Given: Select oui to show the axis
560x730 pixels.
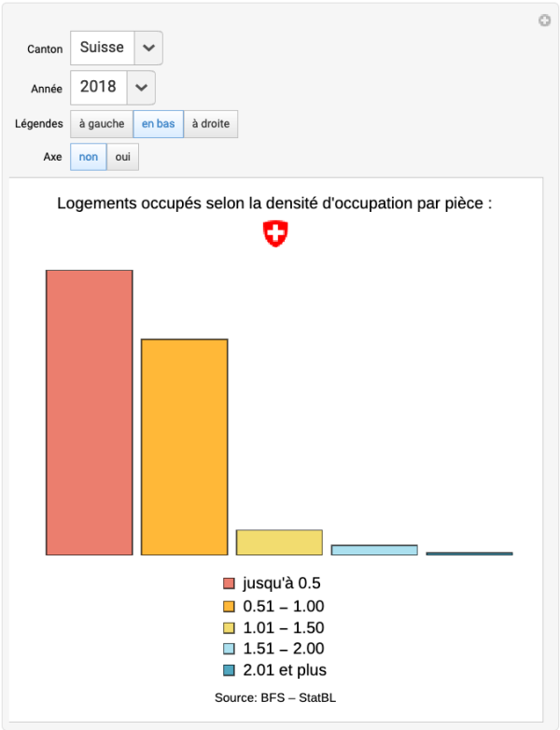Looking at the screenshot, I should [x=122, y=157].
